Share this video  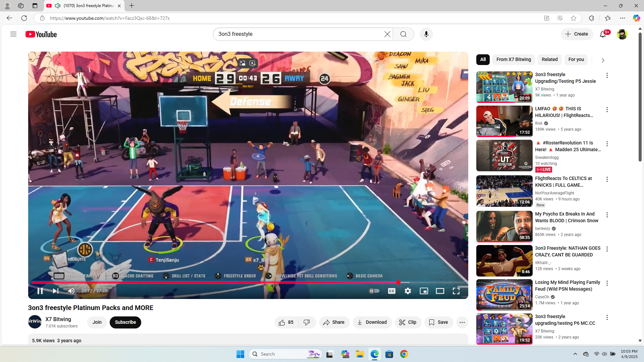click(x=334, y=322)
